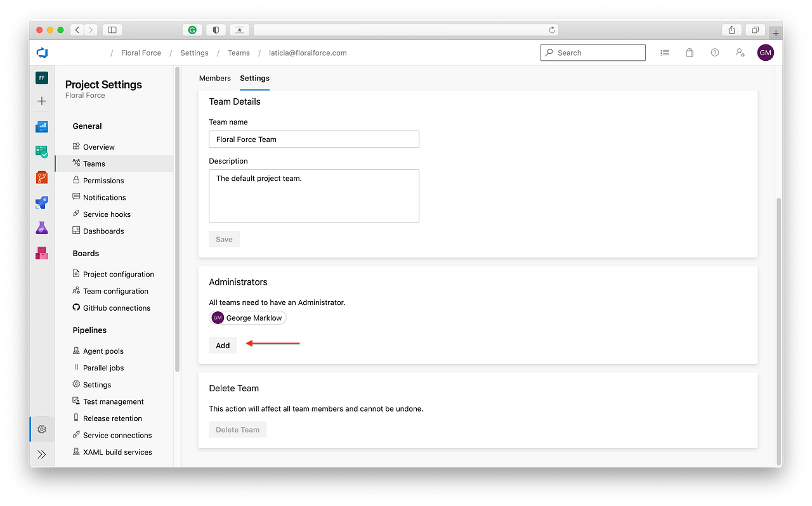This screenshot has width=812, height=506.
Task: Open the Permissions settings page
Action: pos(103,180)
